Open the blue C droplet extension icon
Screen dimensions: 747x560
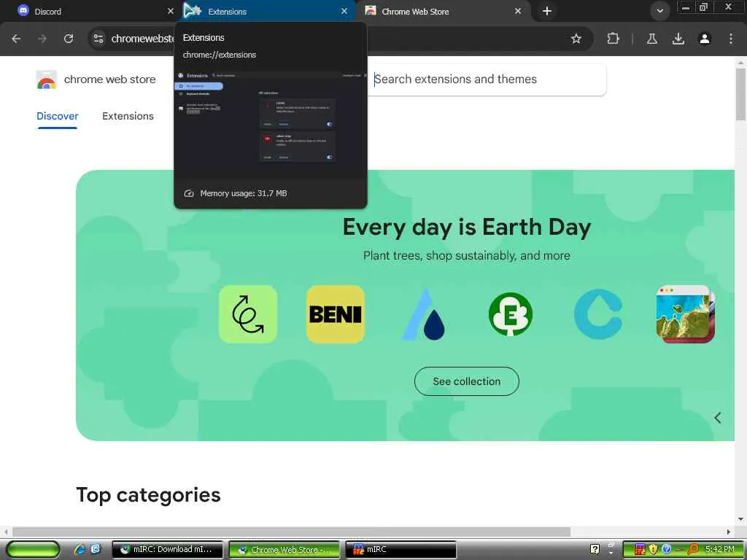point(598,314)
